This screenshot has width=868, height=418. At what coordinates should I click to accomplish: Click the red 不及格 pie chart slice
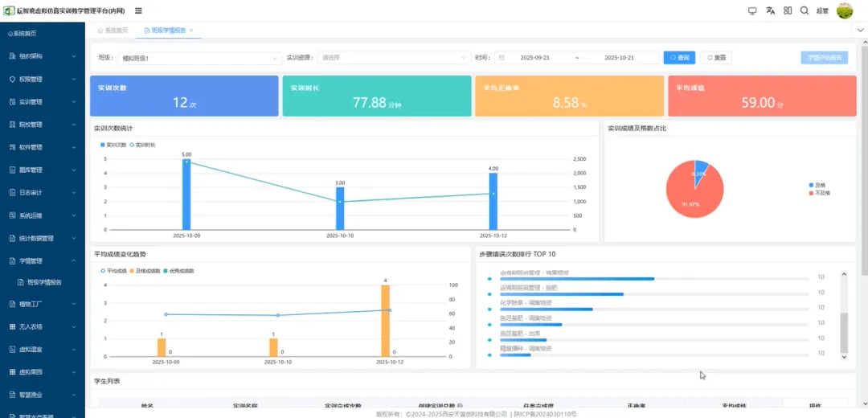pyautogui.click(x=693, y=193)
